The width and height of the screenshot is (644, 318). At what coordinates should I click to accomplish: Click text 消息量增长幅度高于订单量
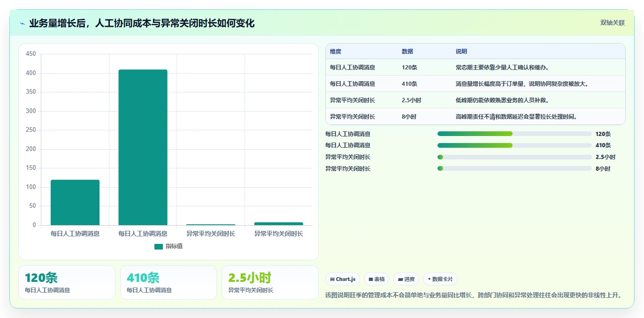(490, 84)
